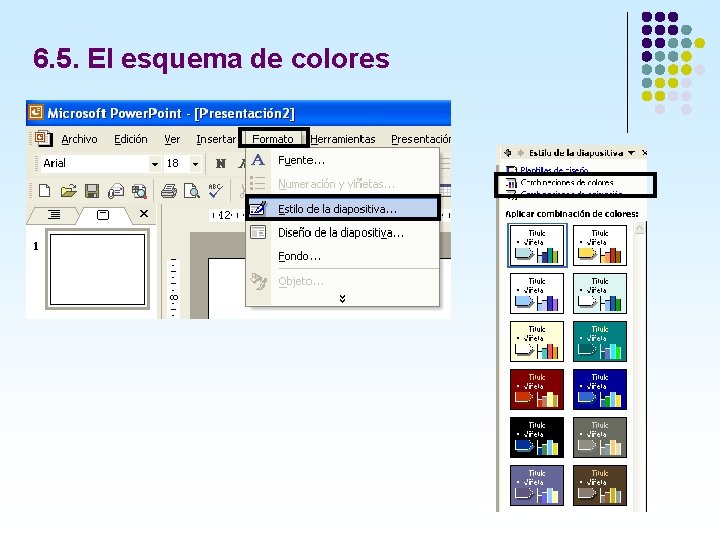Viewport: 720px width, 540px height.
Task: Apply the white scheme with yellow and orange accents
Action: pyautogui.click(x=600, y=246)
